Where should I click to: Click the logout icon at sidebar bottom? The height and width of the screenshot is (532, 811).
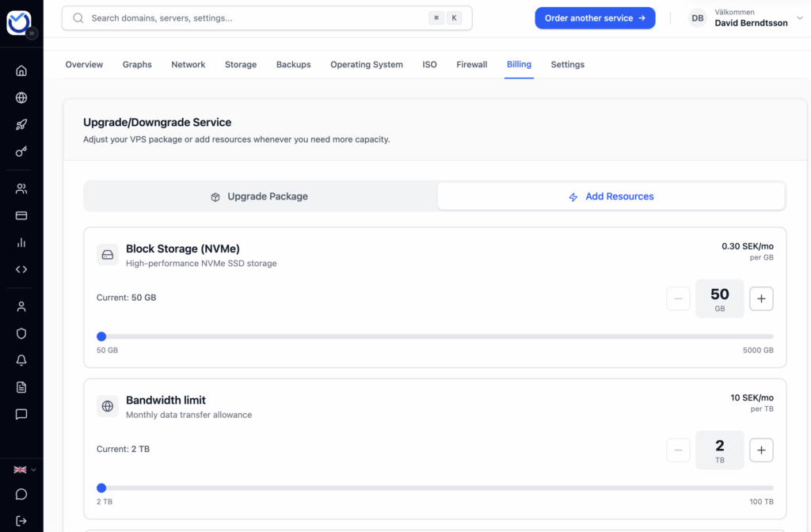[21, 521]
